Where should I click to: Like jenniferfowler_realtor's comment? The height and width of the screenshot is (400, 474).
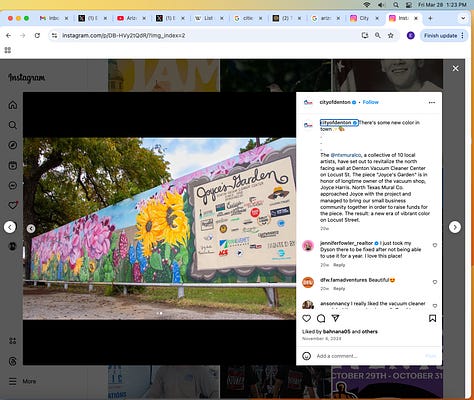click(x=435, y=245)
